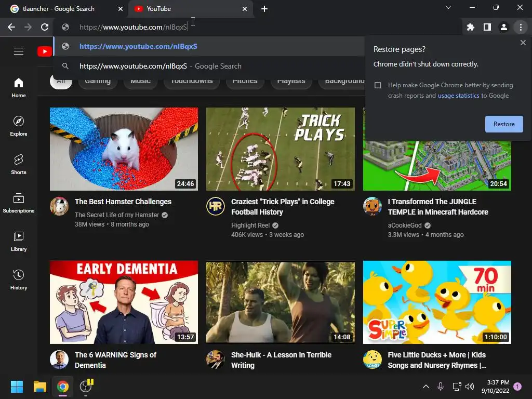Reload the page with refresh icon

pos(45,27)
